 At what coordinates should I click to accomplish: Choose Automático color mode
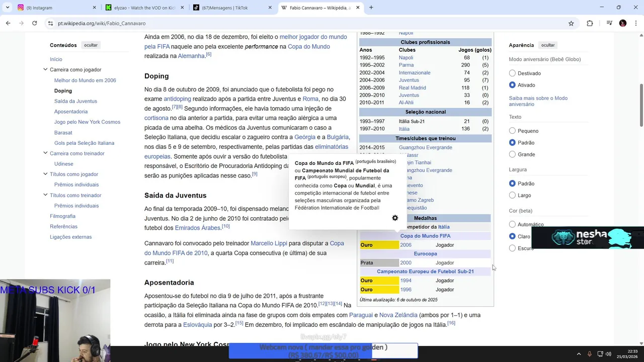(512, 224)
